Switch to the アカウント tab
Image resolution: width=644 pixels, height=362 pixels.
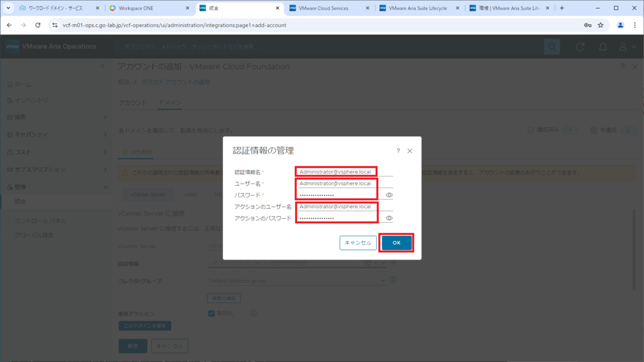pos(133,103)
